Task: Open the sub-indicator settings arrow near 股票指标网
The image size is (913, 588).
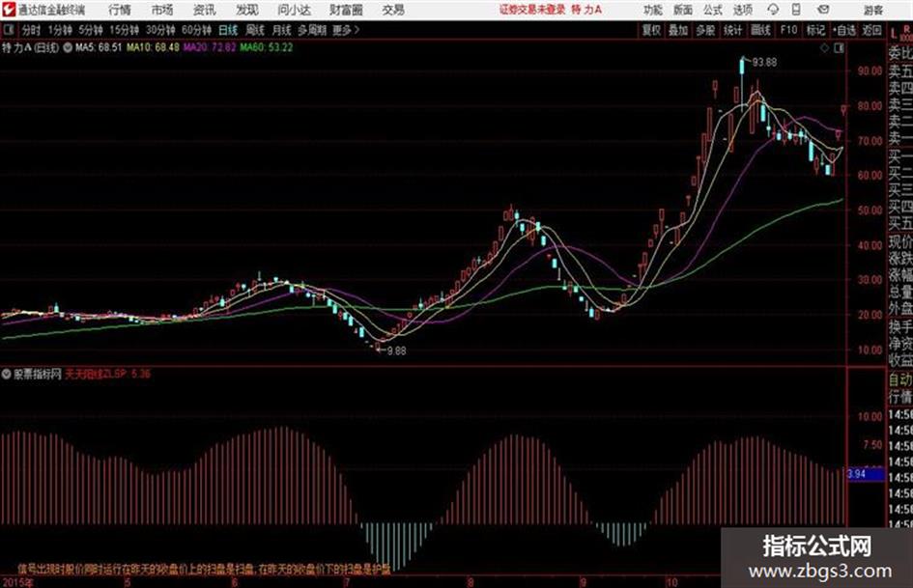Action: (x=7, y=374)
